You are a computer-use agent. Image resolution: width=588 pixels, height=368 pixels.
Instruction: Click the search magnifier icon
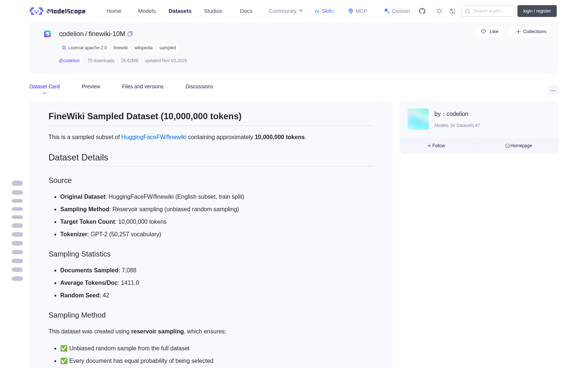pos(467,11)
